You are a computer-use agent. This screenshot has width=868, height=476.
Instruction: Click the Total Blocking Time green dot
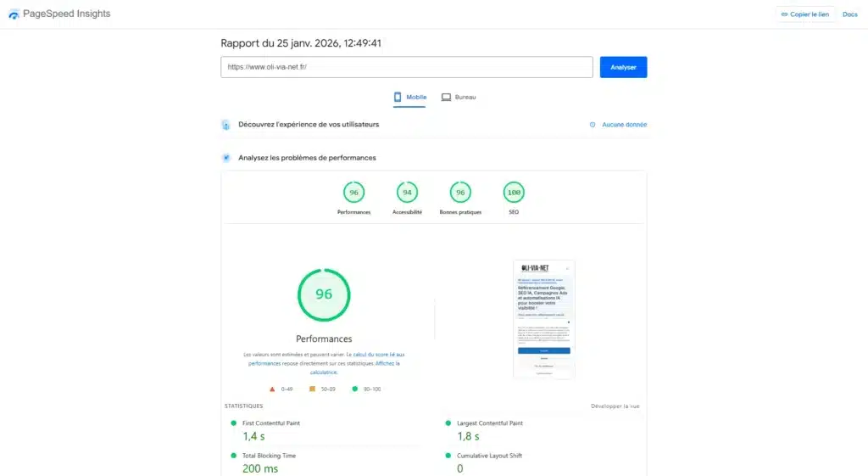pyautogui.click(x=234, y=456)
